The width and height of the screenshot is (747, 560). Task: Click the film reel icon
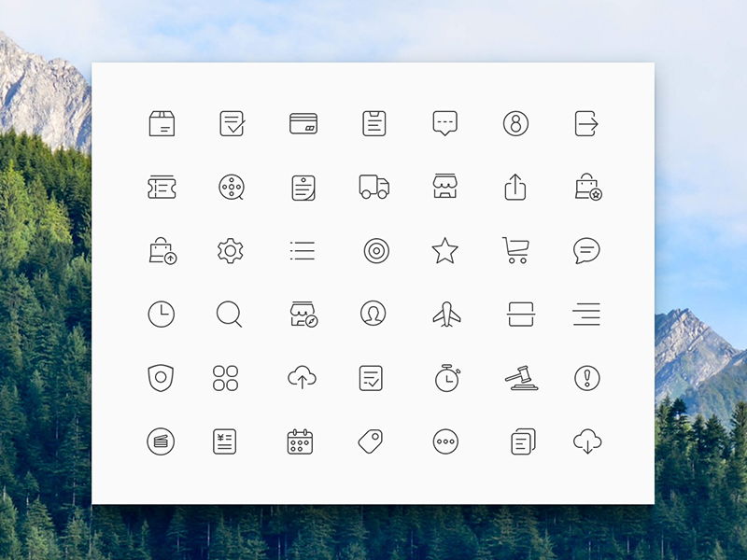point(232,188)
